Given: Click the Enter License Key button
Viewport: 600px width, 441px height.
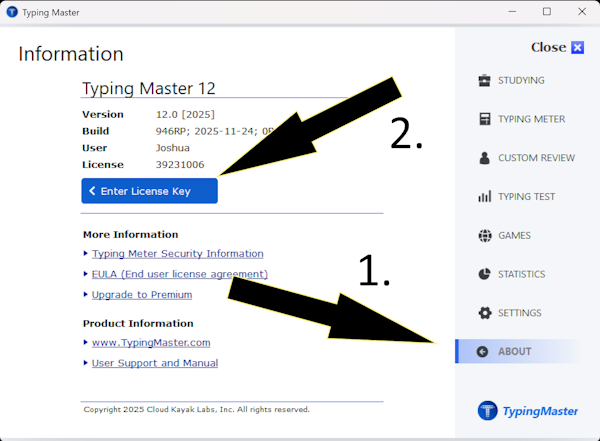Looking at the screenshot, I should coord(150,191).
